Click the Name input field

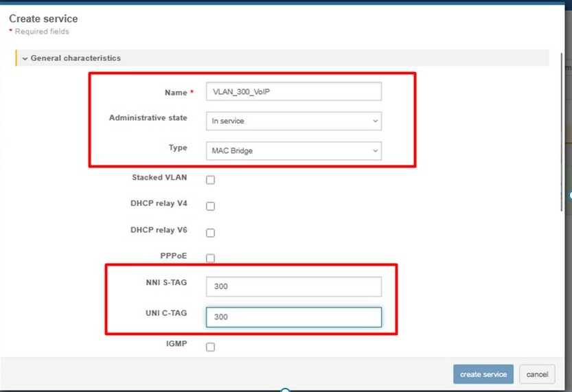click(x=293, y=91)
